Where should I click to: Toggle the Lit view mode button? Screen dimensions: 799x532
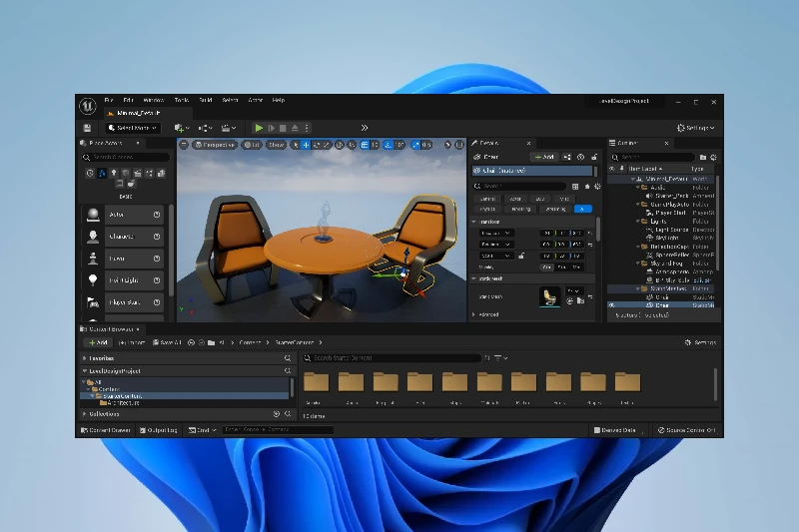[252, 145]
